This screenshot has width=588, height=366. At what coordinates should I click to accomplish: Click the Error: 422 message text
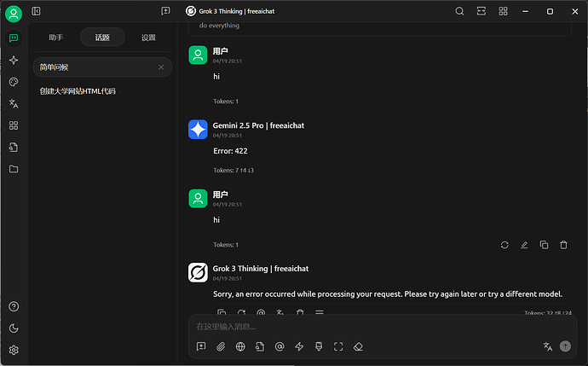pyautogui.click(x=230, y=151)
